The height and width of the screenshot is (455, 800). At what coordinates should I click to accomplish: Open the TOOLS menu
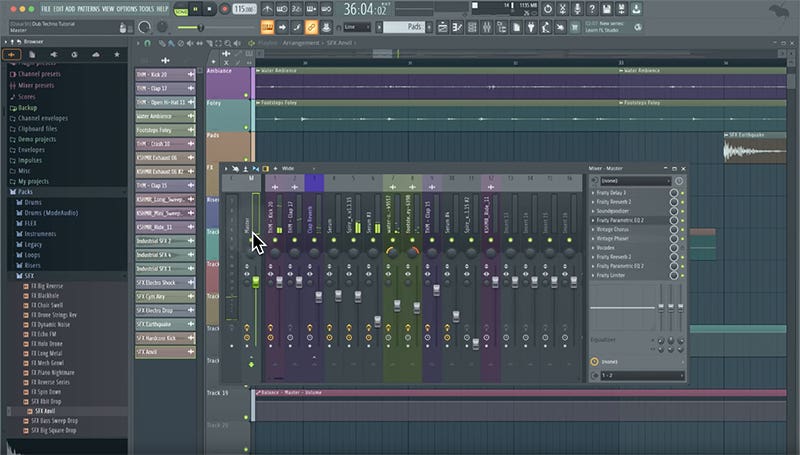[146, 9]
